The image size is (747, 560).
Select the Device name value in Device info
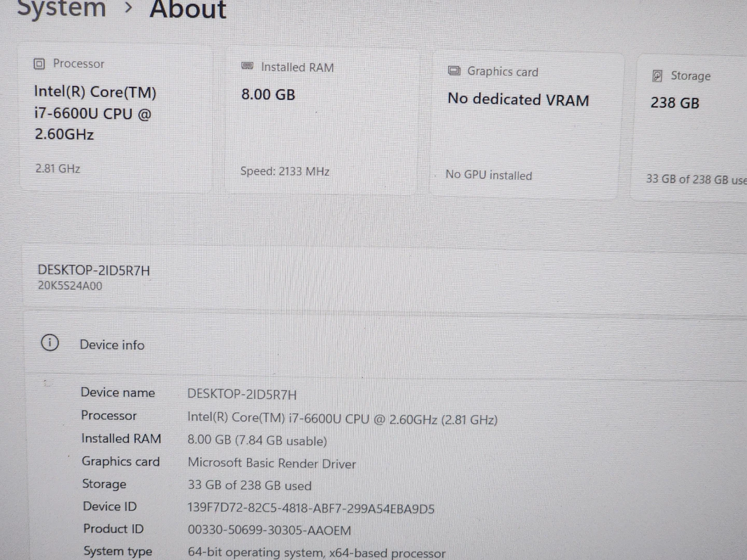(242, 395)
